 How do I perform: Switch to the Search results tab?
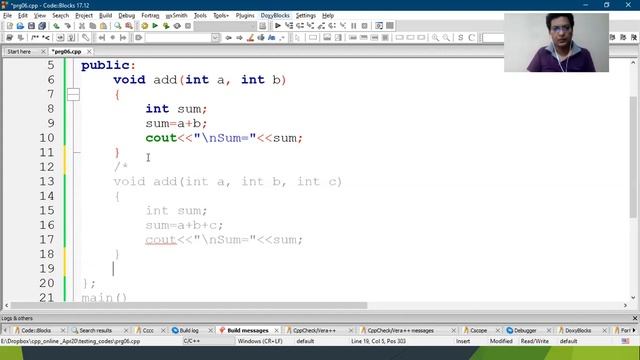click(96, 330)
